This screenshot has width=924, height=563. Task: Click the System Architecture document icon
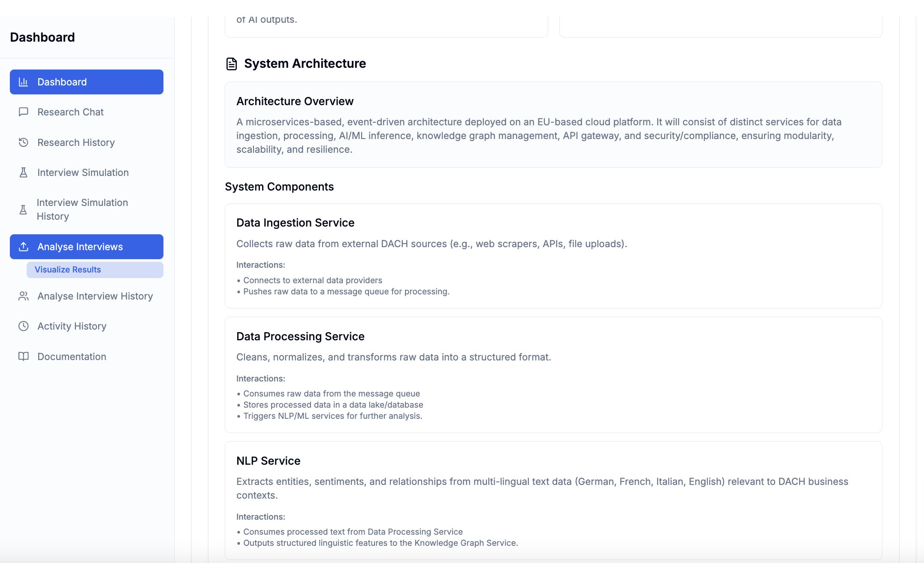(x=231, y=64)
